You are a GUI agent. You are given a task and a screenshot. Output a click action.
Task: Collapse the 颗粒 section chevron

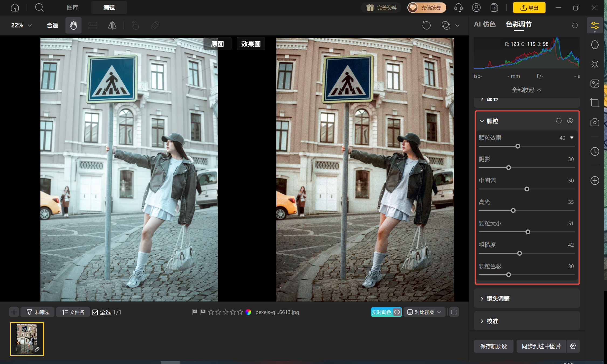(x=482, y=121)
